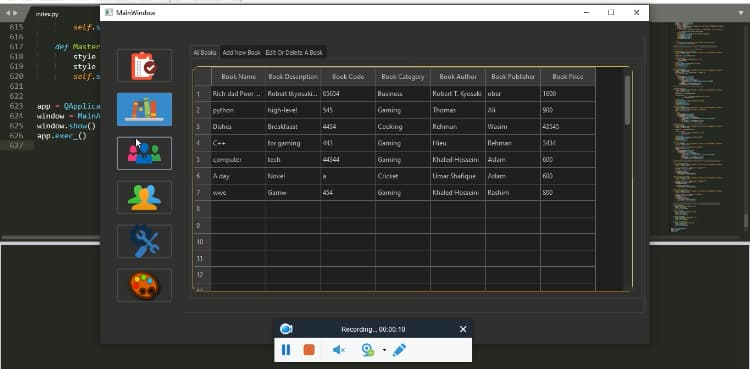Click the Book Publisher column header
The image size is (750, 369).
tap(513, 77)
